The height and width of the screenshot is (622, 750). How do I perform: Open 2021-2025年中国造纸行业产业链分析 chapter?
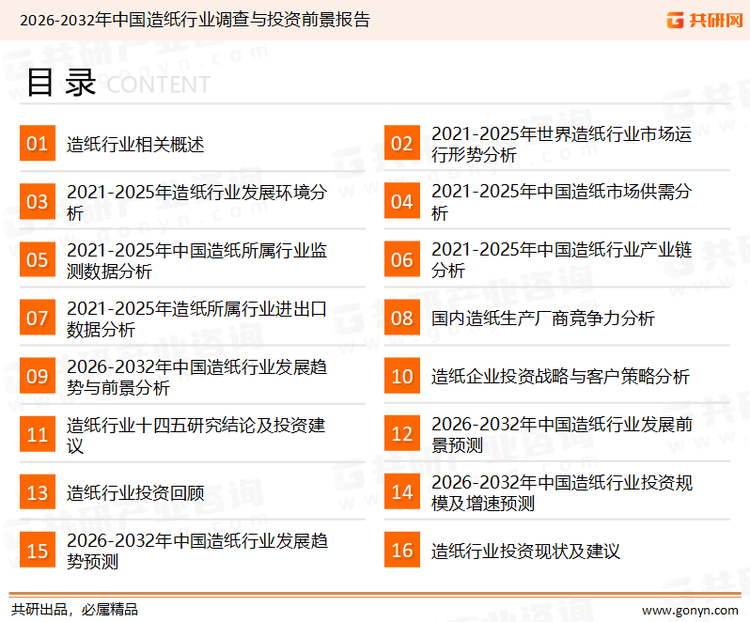coord(560,260)
